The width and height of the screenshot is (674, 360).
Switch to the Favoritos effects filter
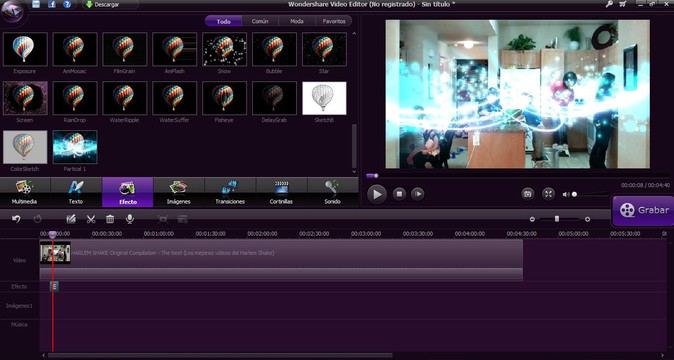click(334, 21)
